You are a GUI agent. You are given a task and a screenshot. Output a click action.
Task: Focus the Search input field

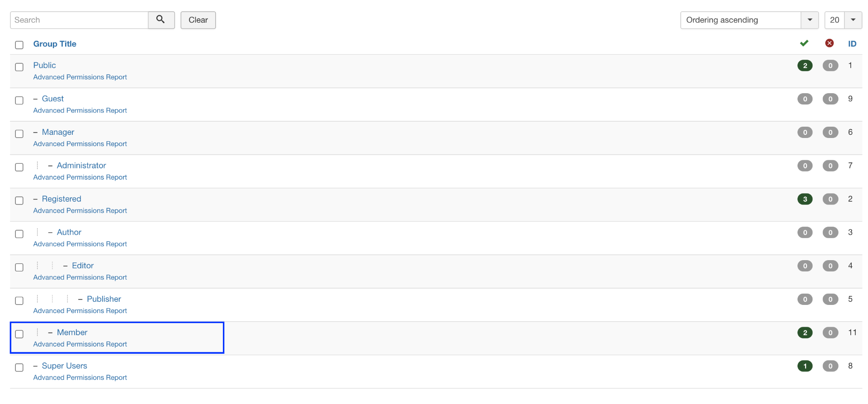coord(80,20)
